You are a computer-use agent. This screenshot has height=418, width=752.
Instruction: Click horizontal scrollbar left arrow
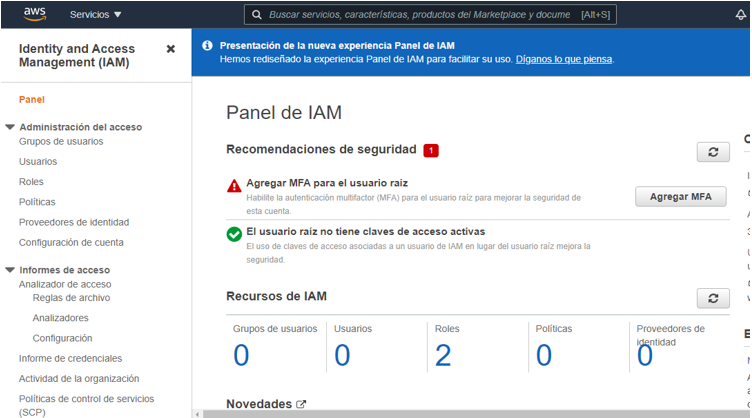coord(197,414)
